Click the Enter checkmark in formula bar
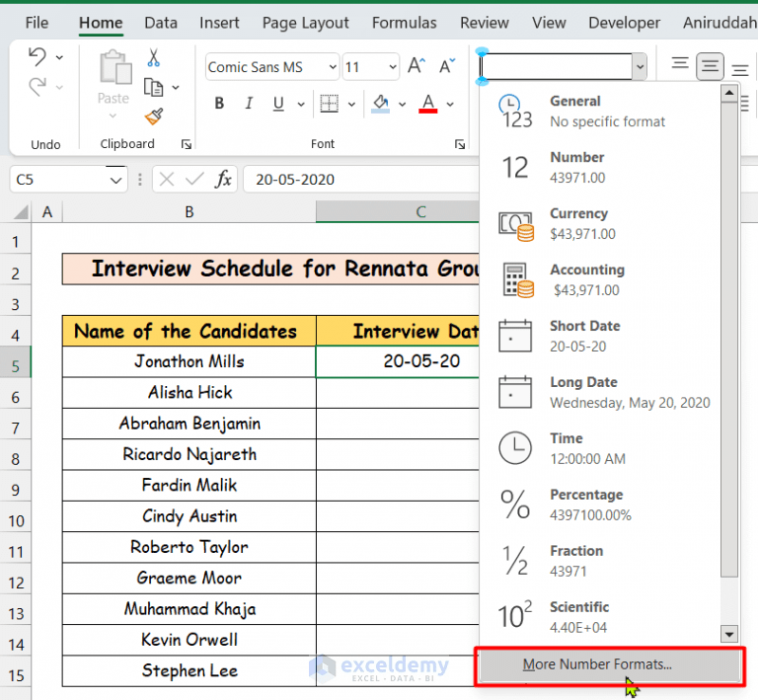 click(x=194, y=180)
